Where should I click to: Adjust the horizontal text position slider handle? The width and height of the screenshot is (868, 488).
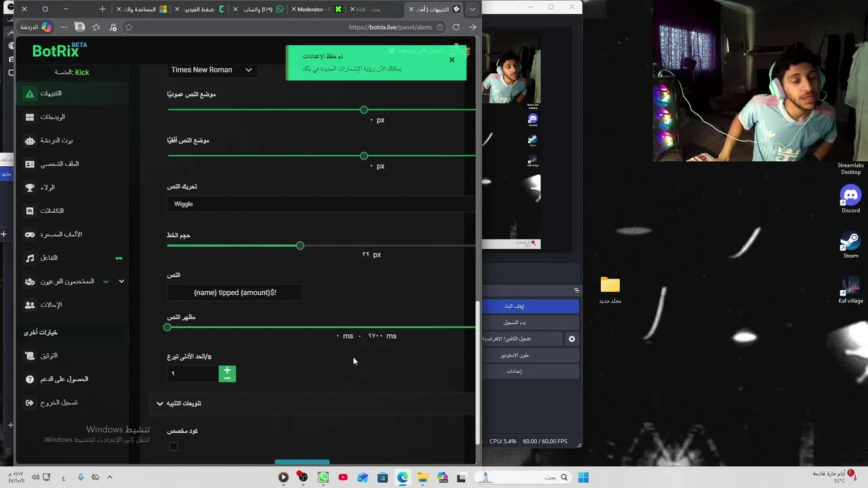(364, 156)
